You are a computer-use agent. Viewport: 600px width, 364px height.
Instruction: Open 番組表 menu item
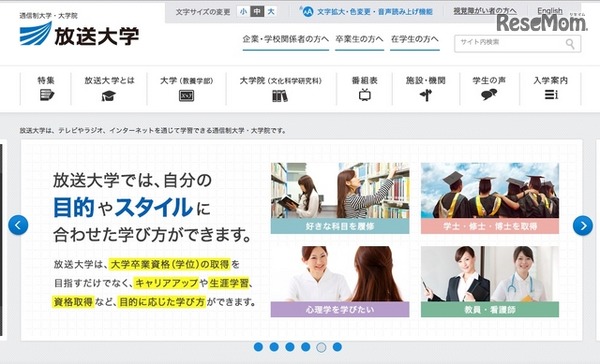[365, 80]
